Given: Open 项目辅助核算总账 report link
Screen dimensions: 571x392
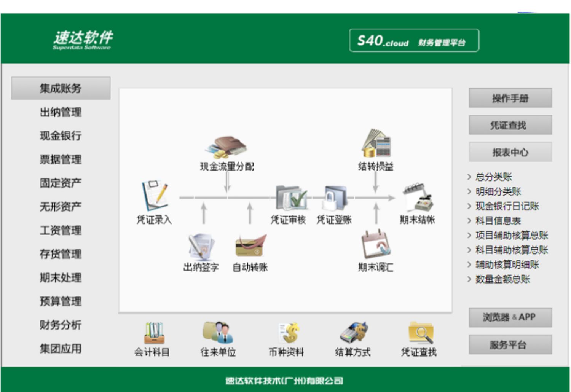Looking at the screenshot, I should coord(512,236).
